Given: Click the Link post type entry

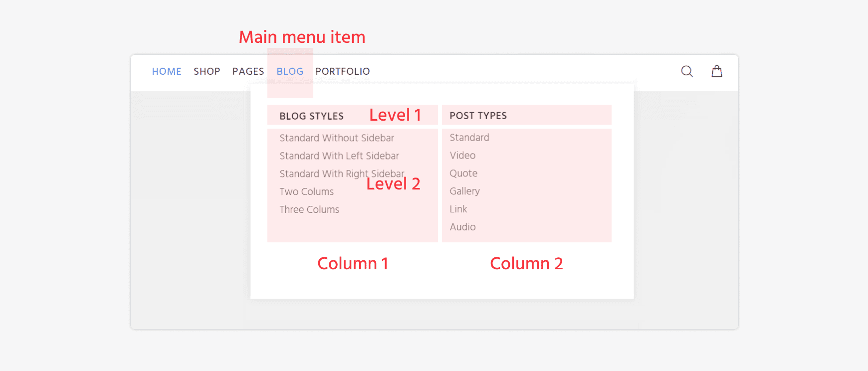Looking at the screenshot, I should [x=457, y=209].
